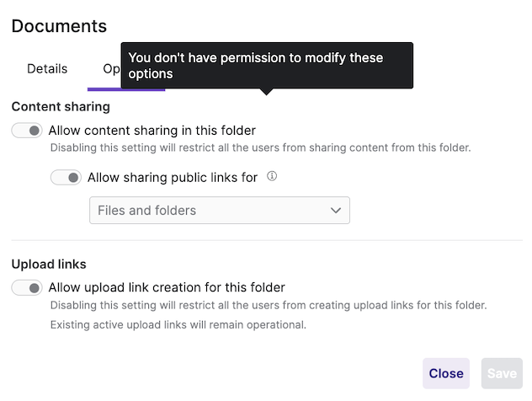Screen dimensions: 532x401
Task: Click 'Existing active upload links' note
Action: (178, 324)
